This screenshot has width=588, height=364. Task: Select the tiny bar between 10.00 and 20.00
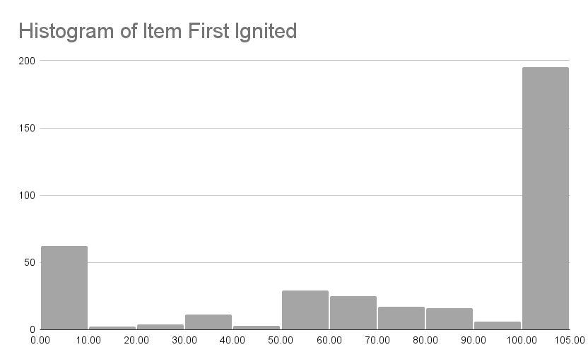(x=112, y=328)
